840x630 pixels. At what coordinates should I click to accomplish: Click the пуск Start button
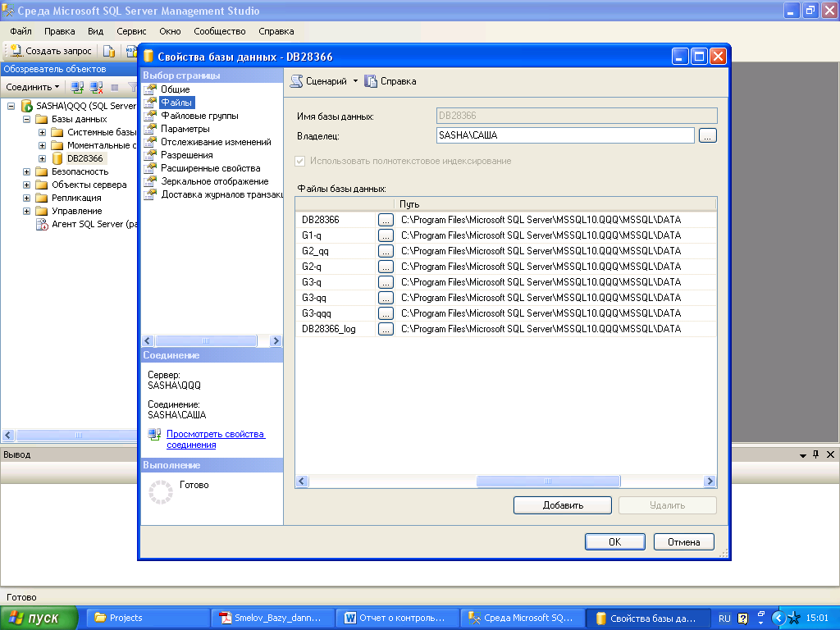click(39, 618)
